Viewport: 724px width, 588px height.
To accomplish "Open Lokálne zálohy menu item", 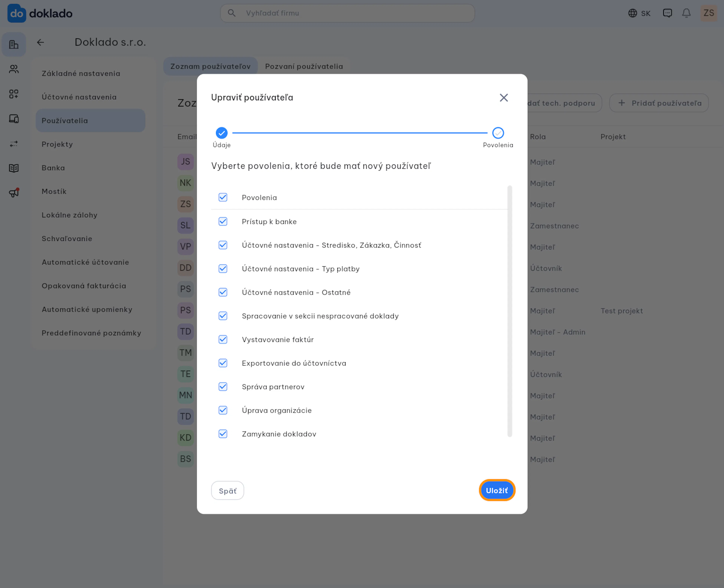I will pyautogui.click(x=90, y=215).
